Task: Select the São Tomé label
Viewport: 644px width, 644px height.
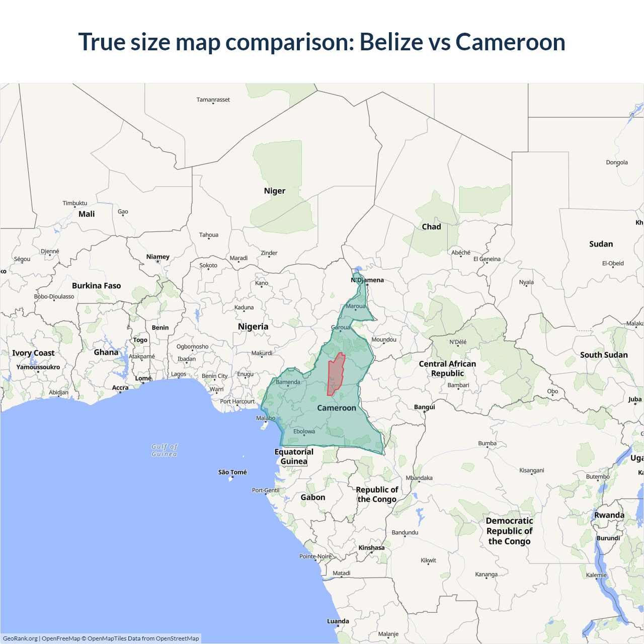Action: coord(232,472)
